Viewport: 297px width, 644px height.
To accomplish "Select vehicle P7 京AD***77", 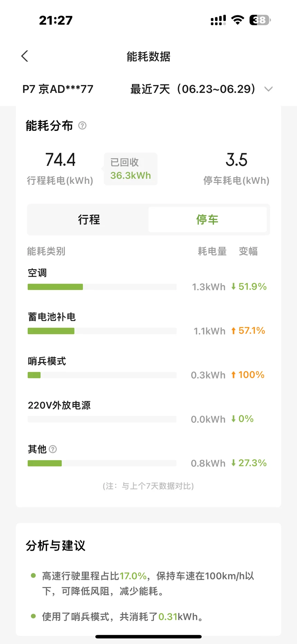I will (x=58, y=89).
